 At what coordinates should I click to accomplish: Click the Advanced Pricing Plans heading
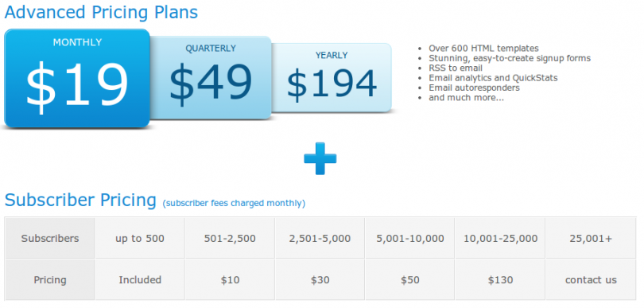[101, 13]
